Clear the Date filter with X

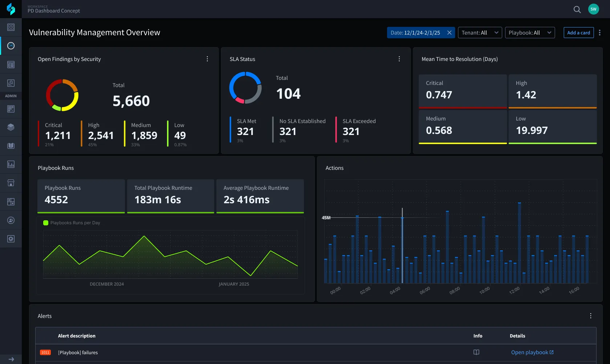click(449, 33)
